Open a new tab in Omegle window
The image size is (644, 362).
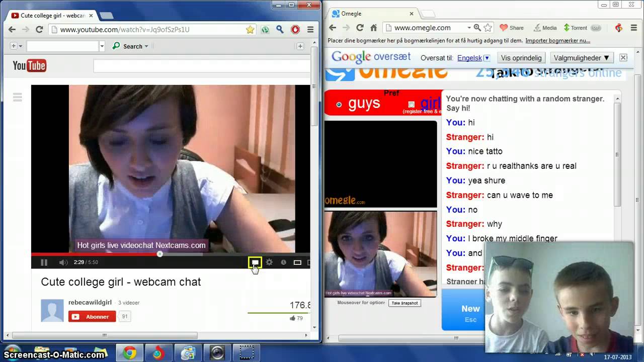point(428,14)
